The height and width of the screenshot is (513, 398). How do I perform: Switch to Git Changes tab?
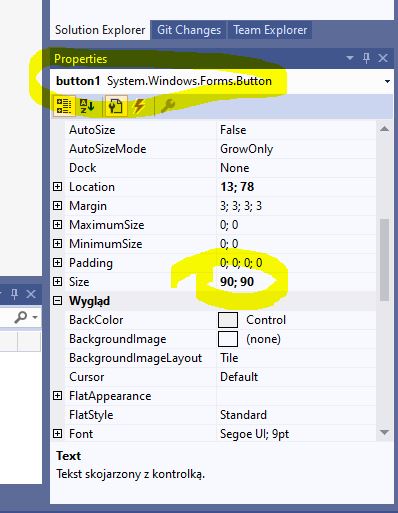[x=189, y=30]
